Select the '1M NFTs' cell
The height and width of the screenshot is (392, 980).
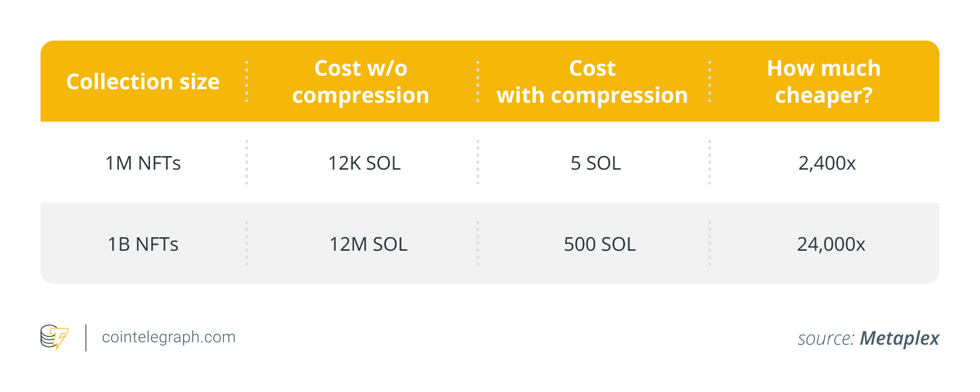(144, 163)
